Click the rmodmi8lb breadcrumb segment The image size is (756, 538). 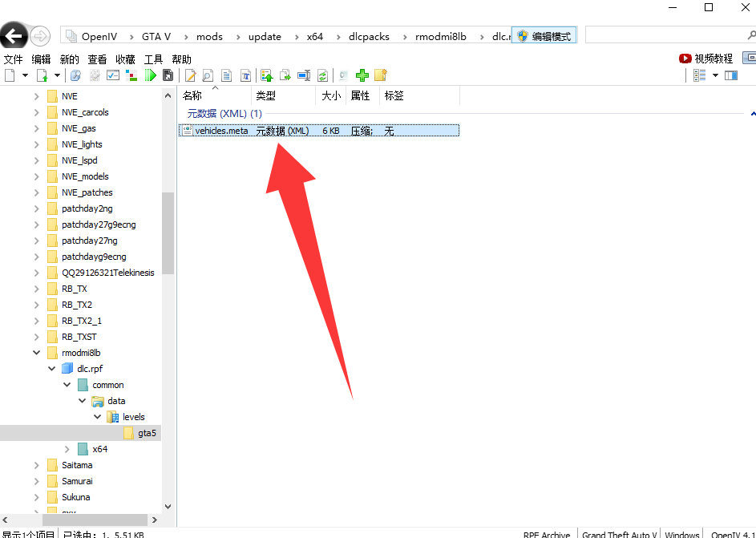(x=441, y=36)
